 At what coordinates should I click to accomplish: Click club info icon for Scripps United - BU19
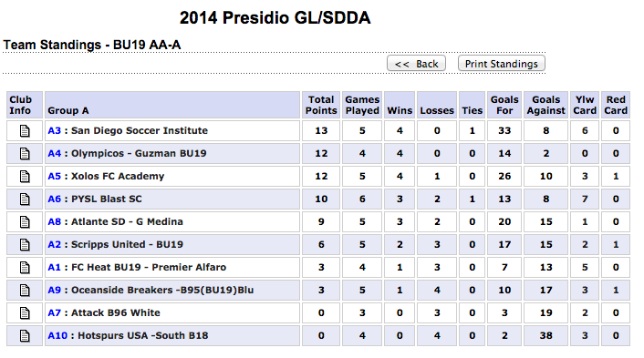[x=25, y=245]
